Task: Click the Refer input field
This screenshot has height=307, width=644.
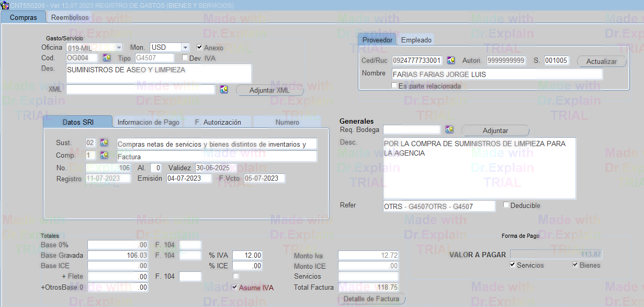Action: click(438, 206)
